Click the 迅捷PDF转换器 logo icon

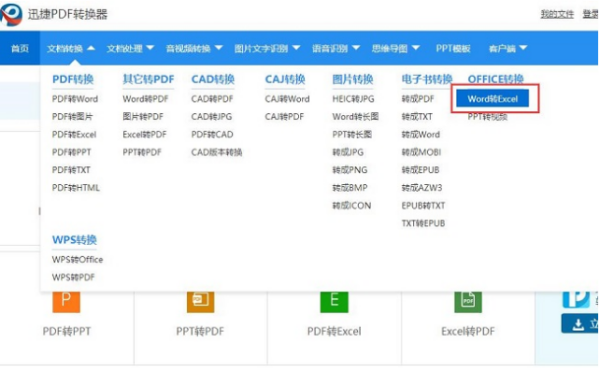11,14
